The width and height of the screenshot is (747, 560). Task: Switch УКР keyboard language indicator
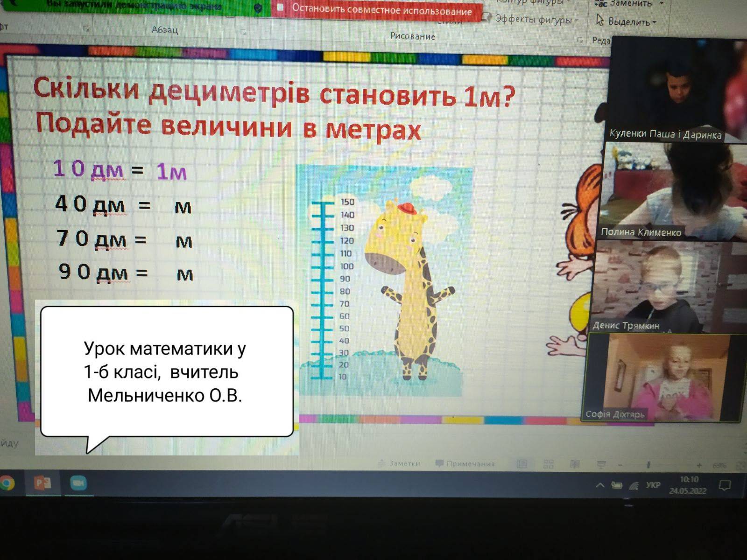tap(653, 485)
